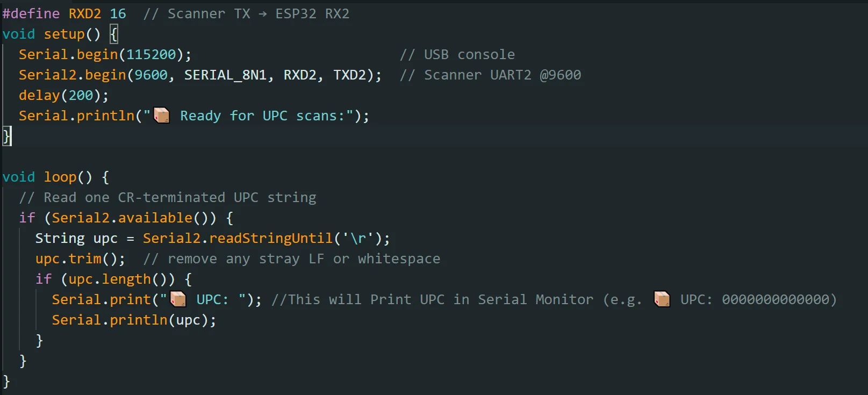
Task: Click the loop function name
Action: click(60, 177)
